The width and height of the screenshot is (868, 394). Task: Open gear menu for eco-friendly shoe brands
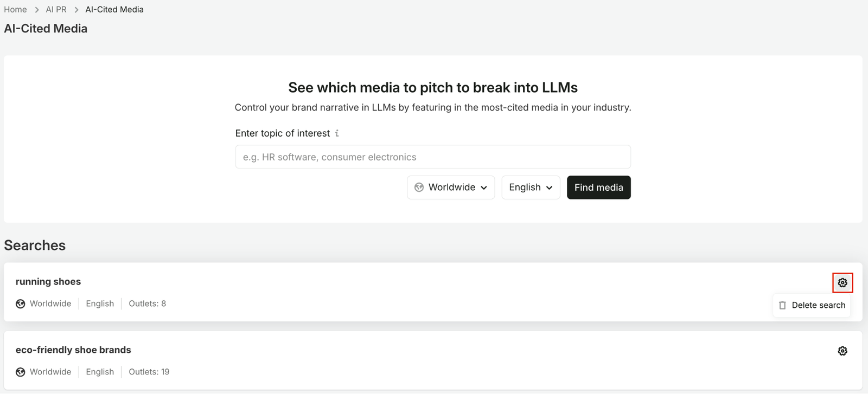(843, 351)
